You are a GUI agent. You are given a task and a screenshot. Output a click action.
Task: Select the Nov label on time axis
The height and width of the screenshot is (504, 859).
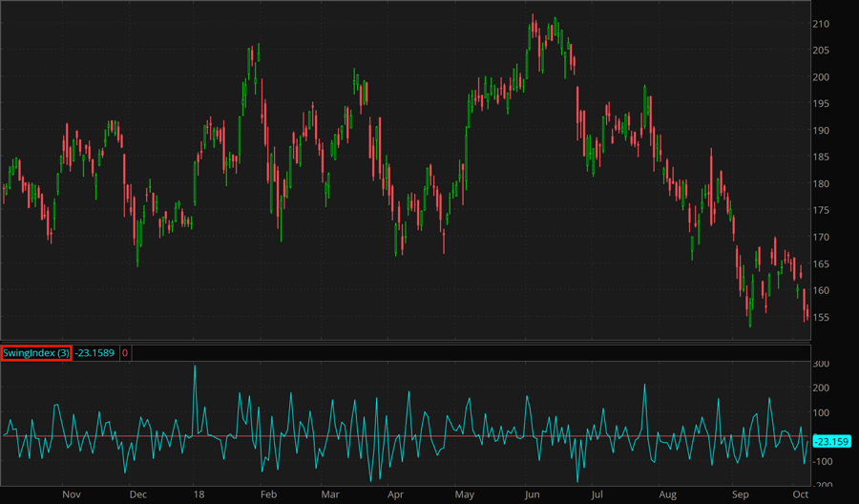(73, 495)
